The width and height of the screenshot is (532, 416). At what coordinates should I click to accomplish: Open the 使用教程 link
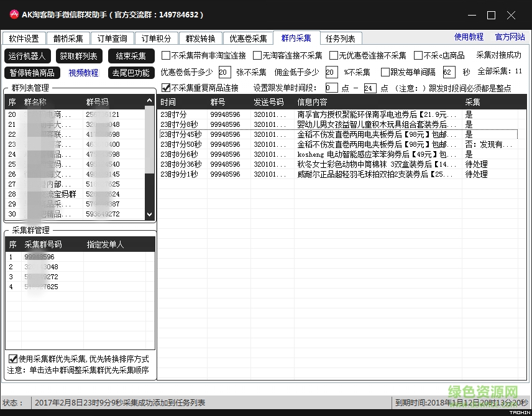click(469, 37)
